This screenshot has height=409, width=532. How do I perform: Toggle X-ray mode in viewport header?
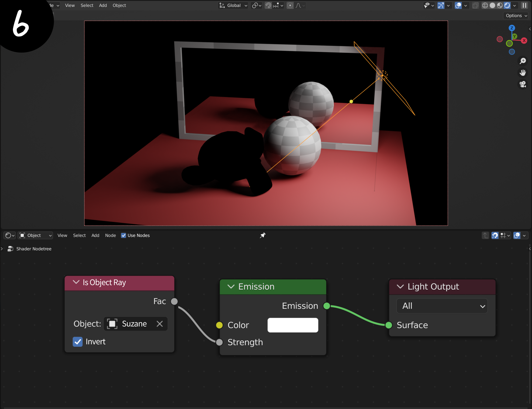coord(475,5)
